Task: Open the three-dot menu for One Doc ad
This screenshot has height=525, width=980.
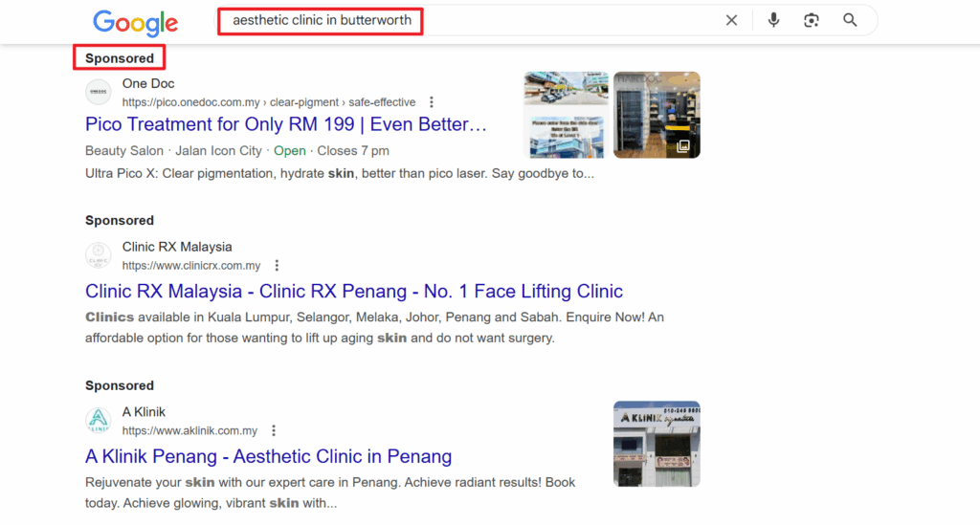Action: (x=432, y=102)
